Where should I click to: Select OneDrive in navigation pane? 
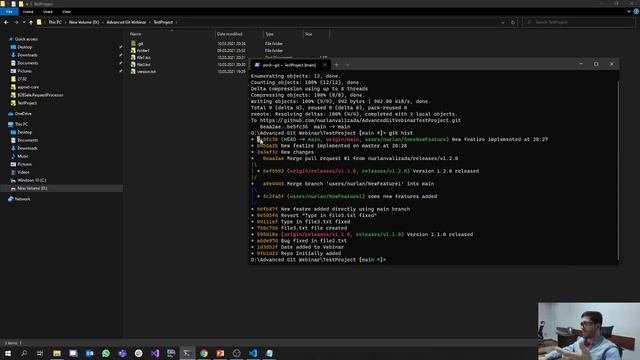point(23,114)
